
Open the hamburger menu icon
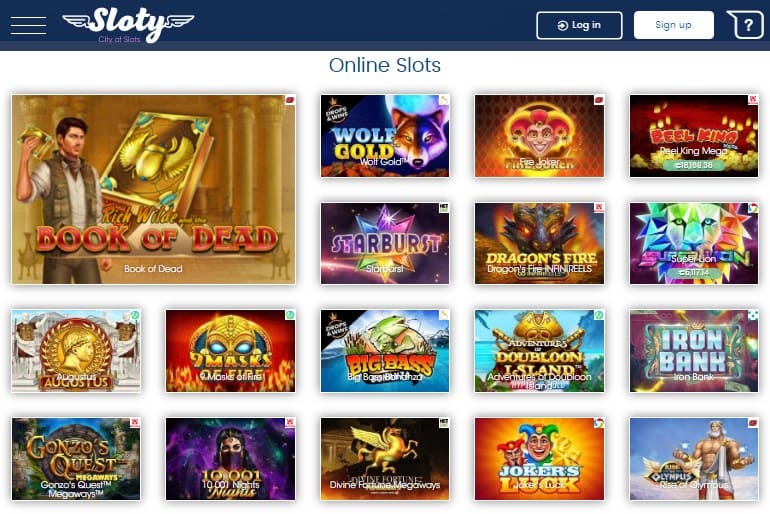(x=28, y=25)
